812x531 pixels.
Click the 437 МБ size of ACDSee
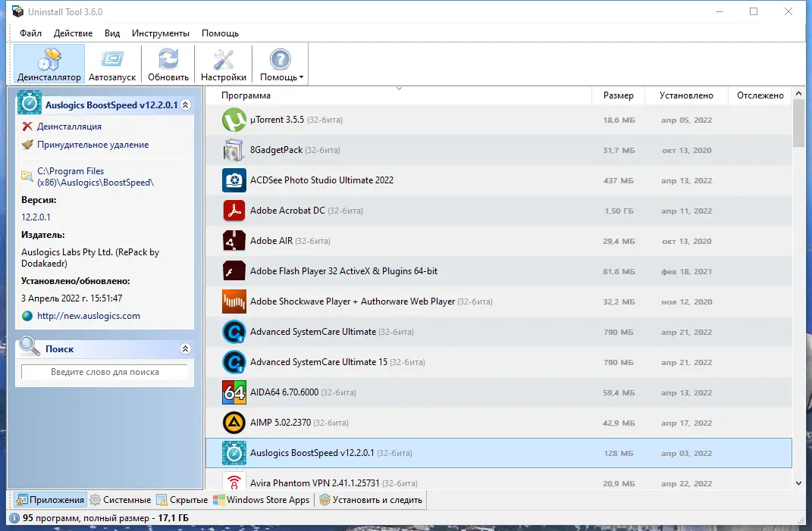click(x=619, y=180)
